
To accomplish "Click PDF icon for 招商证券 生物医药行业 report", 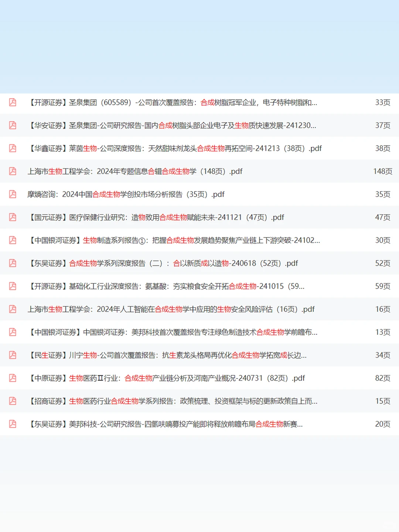I will 13,401.
